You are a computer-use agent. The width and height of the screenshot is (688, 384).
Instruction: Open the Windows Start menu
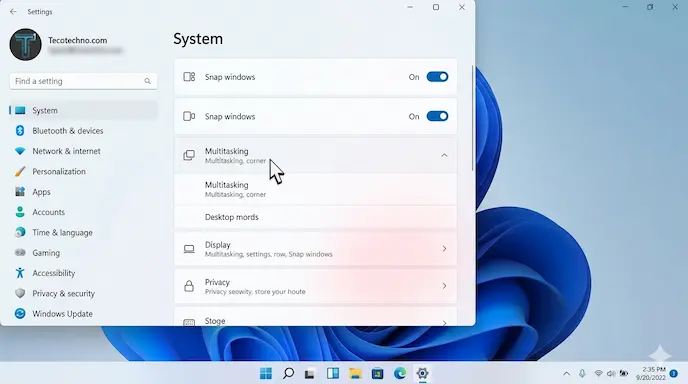(x=266, y=373)
